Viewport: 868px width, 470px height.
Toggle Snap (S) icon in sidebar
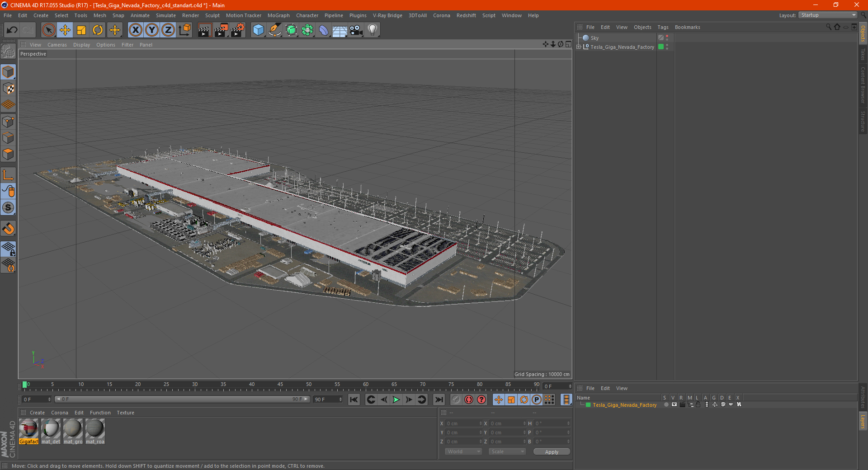coord(8,208)
